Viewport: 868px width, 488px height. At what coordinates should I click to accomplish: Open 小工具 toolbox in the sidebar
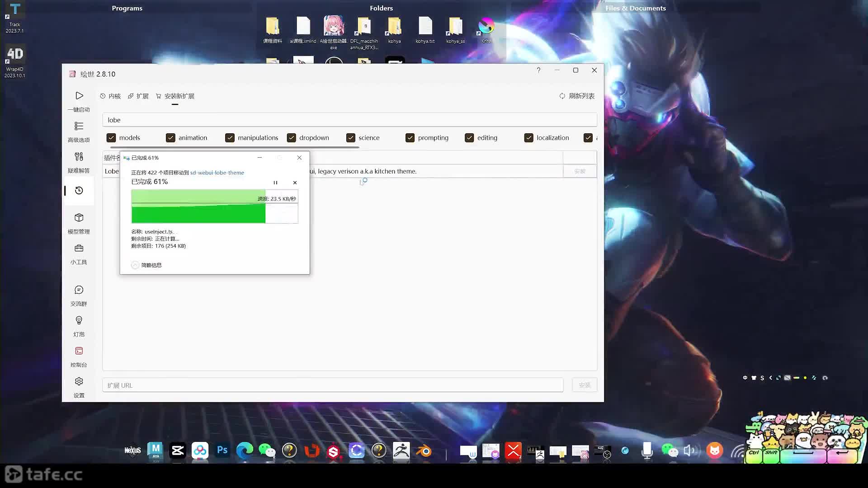click(x=79, y=254)
